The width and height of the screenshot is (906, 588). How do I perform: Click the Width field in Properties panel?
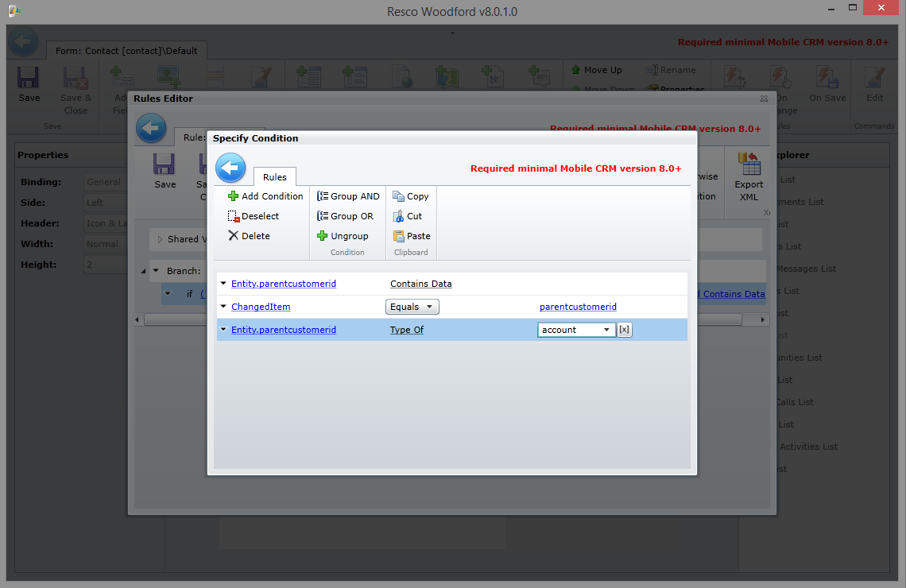[105, 244]
